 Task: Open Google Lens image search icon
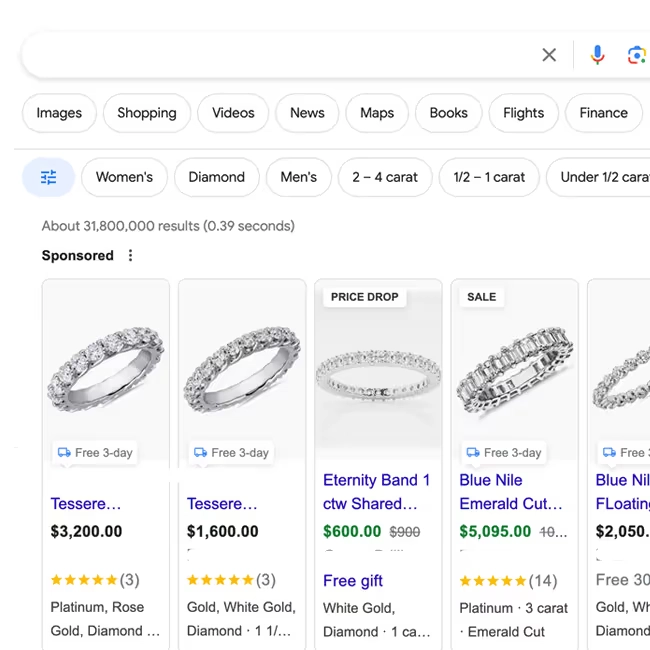637,55
